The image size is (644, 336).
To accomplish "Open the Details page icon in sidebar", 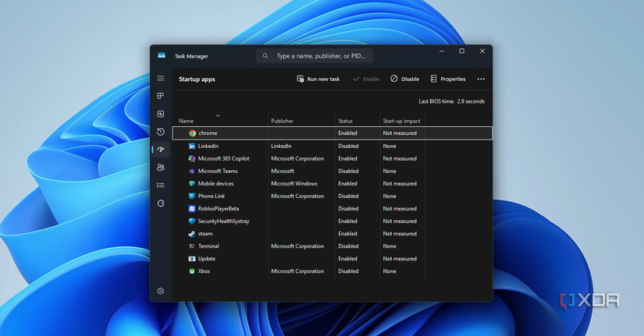I will (161, 186).
